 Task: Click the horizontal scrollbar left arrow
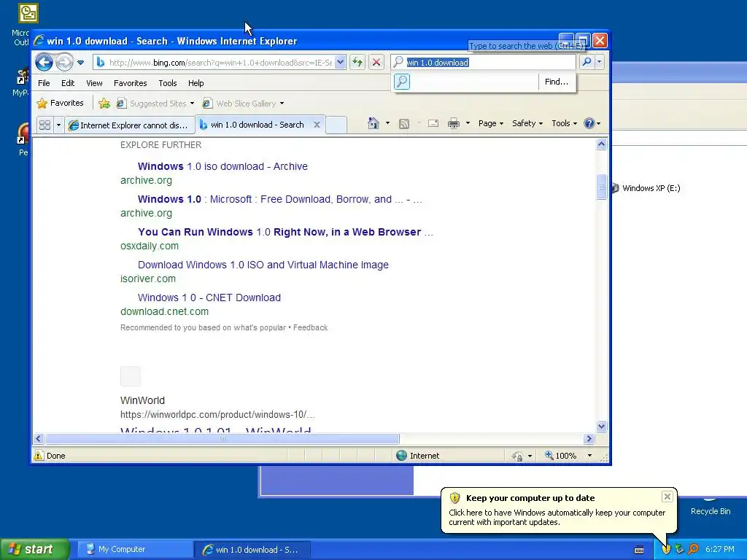click(x=39, y=438)
